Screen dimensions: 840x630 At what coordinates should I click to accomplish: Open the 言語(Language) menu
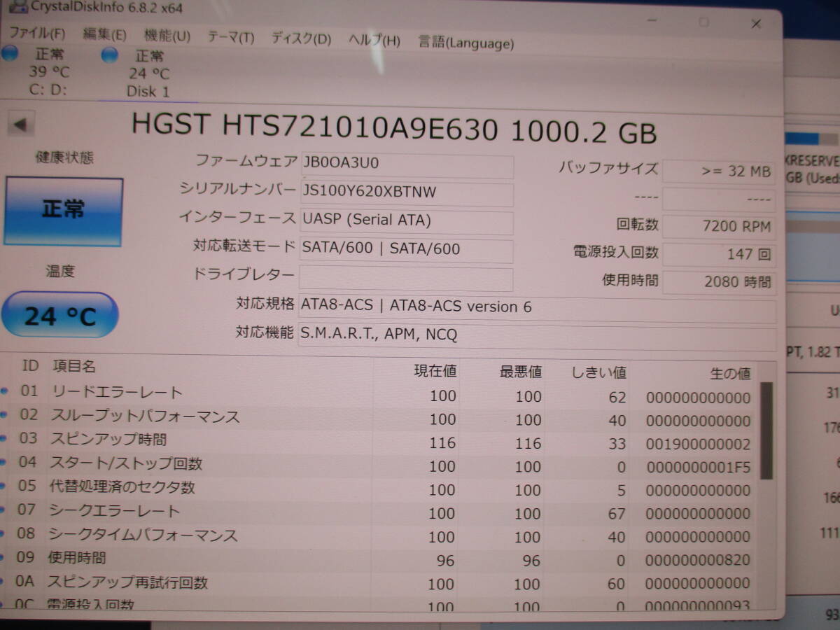click(465, 42)
